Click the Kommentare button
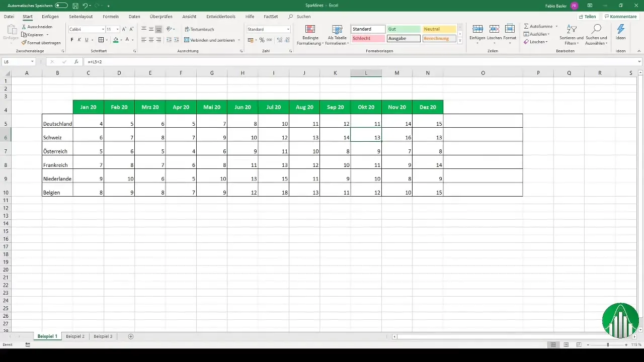The width and height of the screenshot is (644, 362). 620,17
